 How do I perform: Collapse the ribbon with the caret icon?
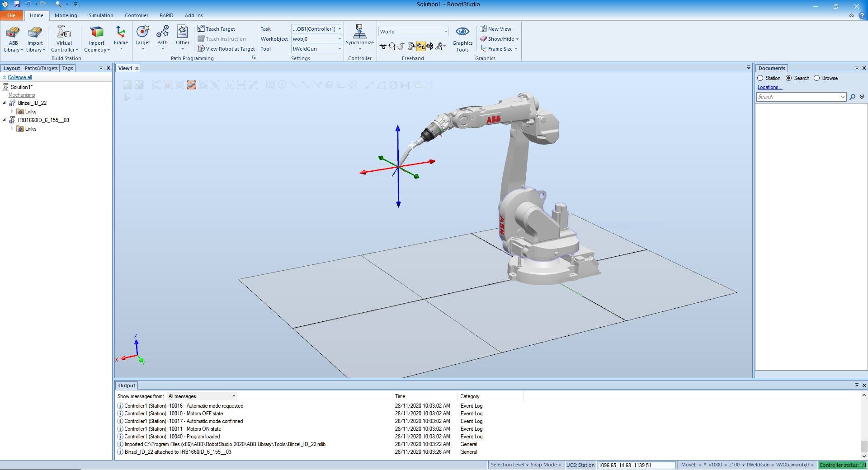click(x=851, y=15)
